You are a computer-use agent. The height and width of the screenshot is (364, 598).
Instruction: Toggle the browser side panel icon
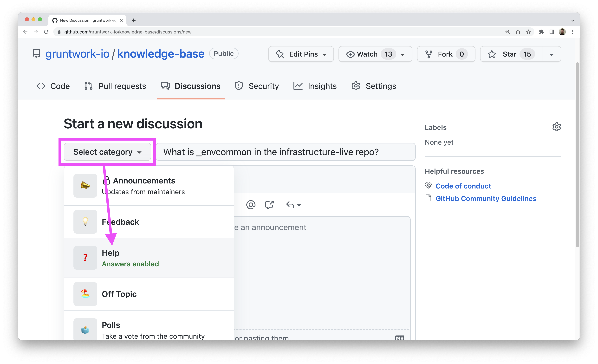[x=552, y=32]
